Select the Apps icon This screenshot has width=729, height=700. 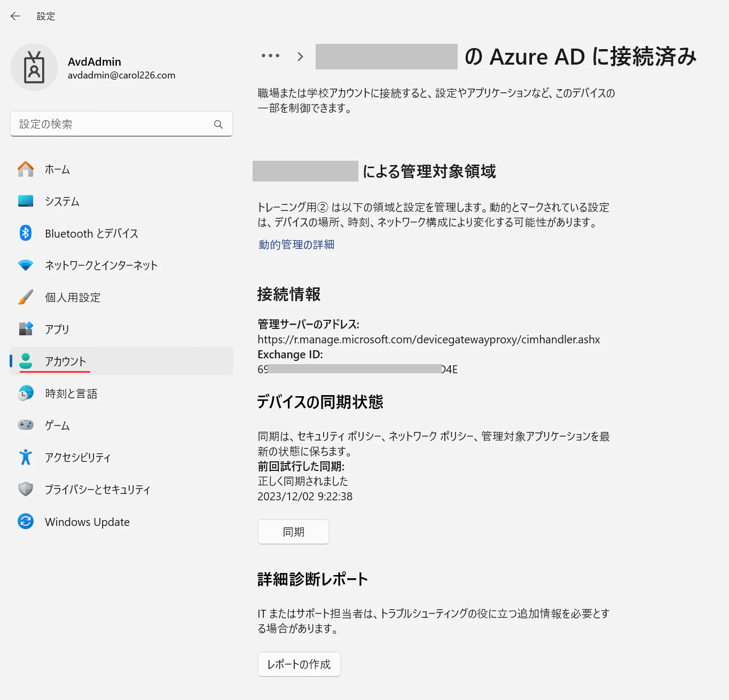pos(26,329)
